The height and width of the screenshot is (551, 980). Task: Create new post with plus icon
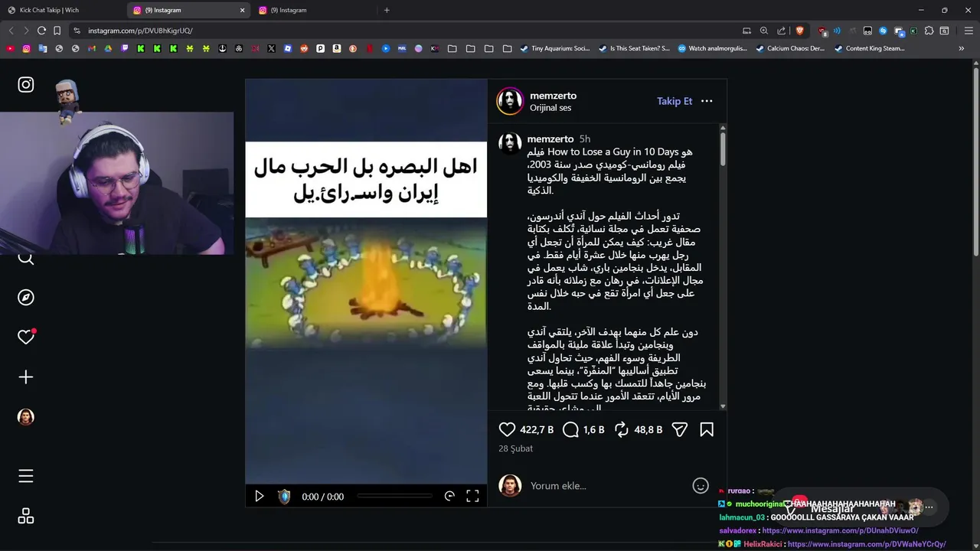pyautogui.click(x=26, y=377)
